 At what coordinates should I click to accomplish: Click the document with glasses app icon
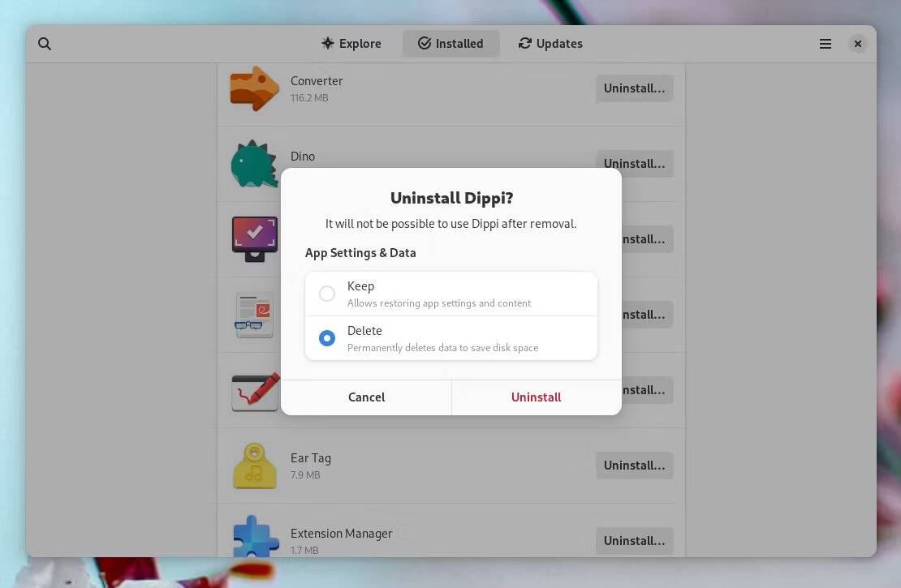[254, 315]
